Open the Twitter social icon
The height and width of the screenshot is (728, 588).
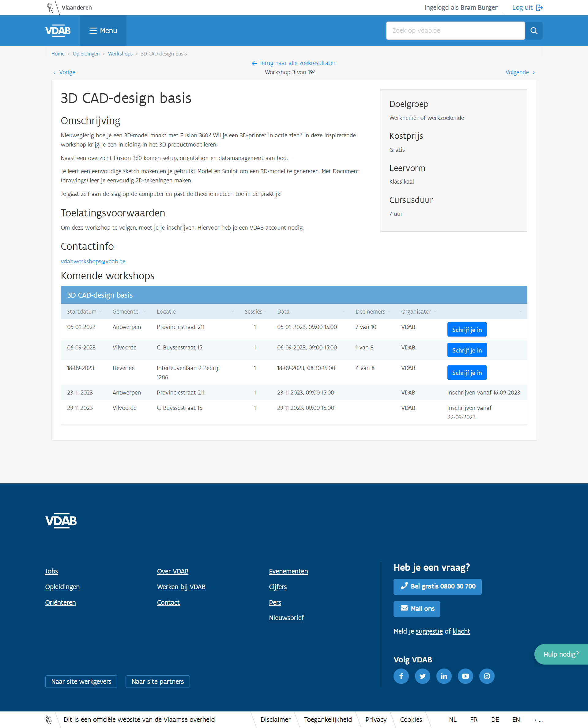point(422,676)
